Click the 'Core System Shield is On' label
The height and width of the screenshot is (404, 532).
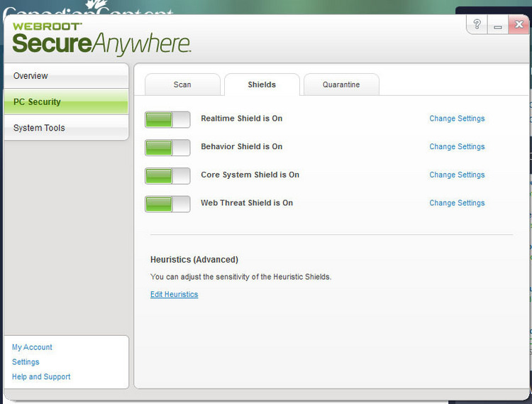250,175
